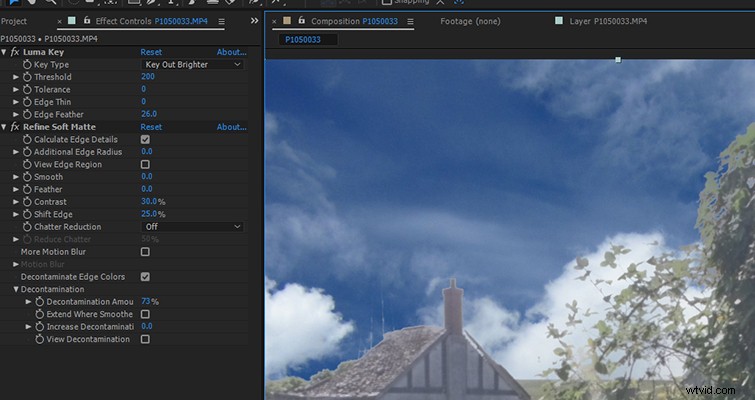The height and width of the screenshot is (400, 755).
Task: Collapse the Decontamination group
Action: click(x=16, y=289)
